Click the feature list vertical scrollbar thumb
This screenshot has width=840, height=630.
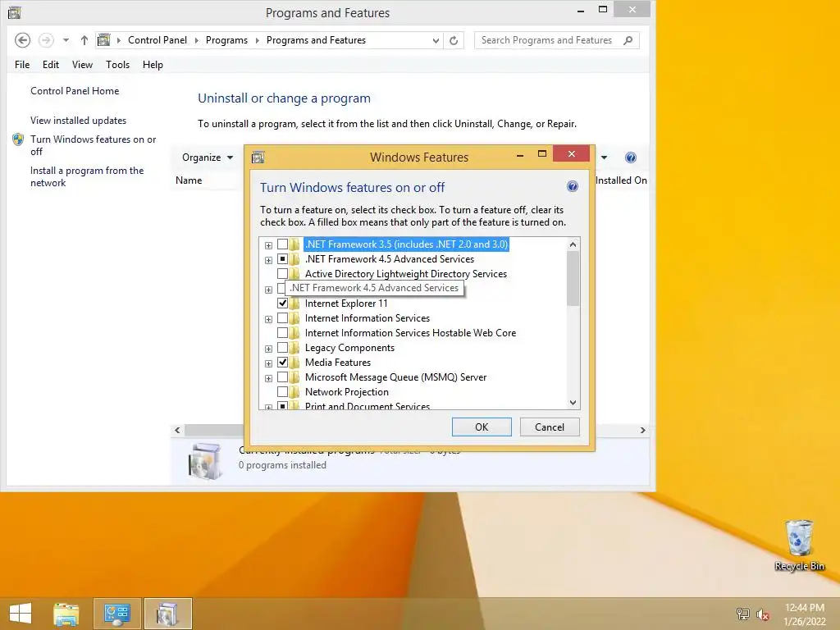click(573, 279)
